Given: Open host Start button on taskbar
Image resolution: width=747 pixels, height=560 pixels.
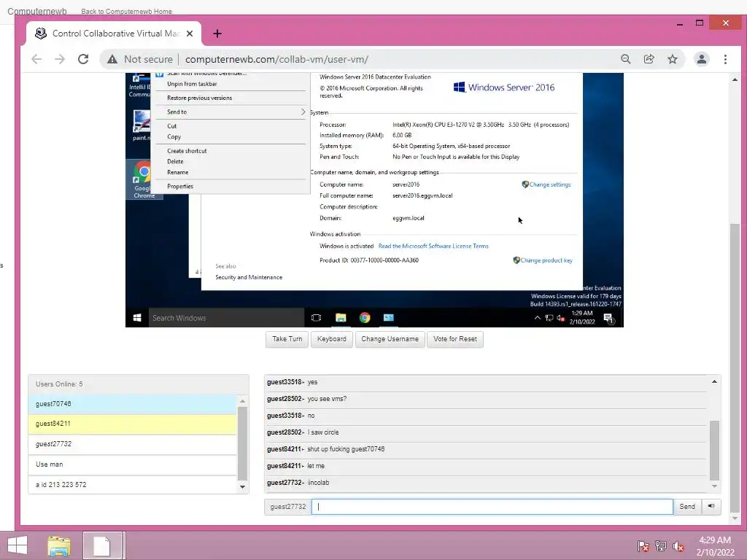Looking at the screenshot, I should pyautogui.click(x=18, y=545).
